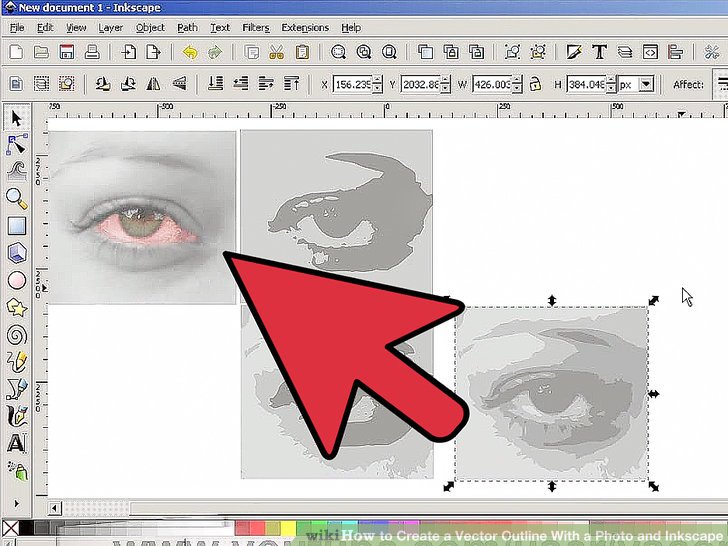Undo the last action
Image resolution: width=728 pixels, height=546 pixels.
coord(189,52)
